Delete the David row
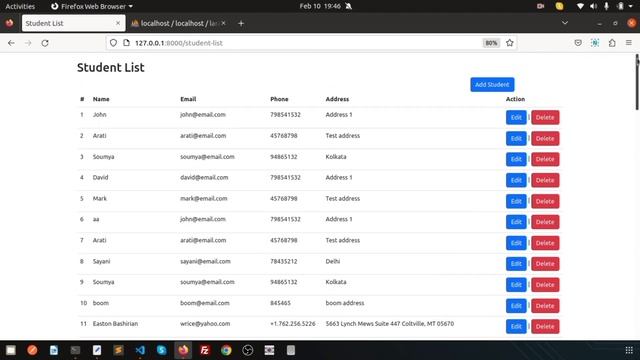 click(x=545, y=180)
